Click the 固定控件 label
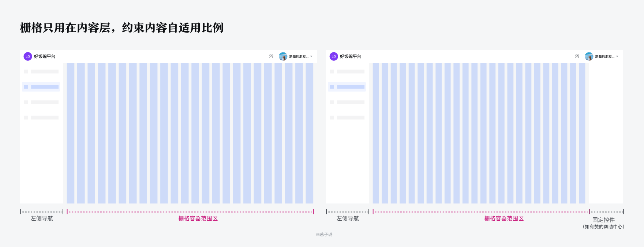 coord(603,220)
